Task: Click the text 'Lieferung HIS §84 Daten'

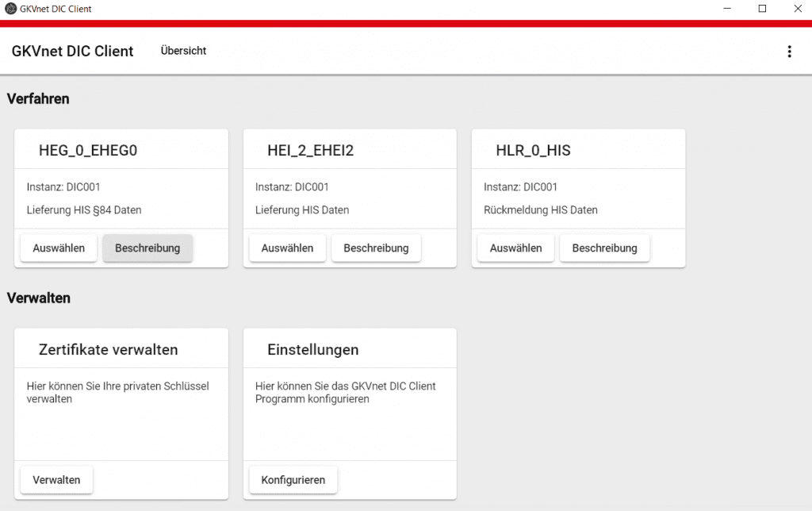Action: [x=84, y=210]
